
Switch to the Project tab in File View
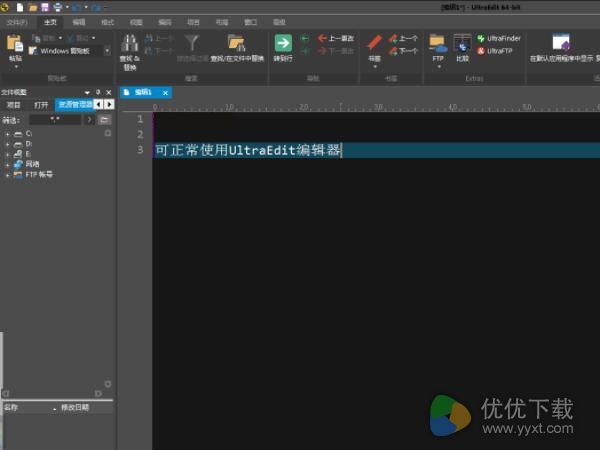(14, 104)
